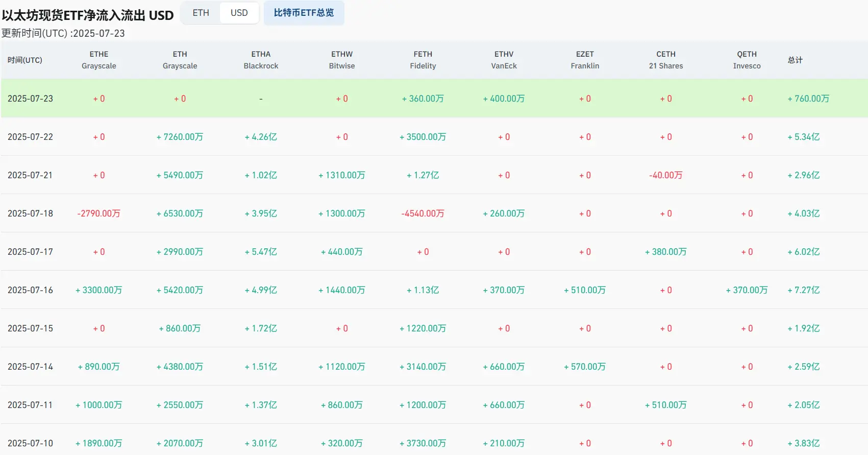Click the + 2.59亿 total cell
868x455 pixels.
[804, 367]
